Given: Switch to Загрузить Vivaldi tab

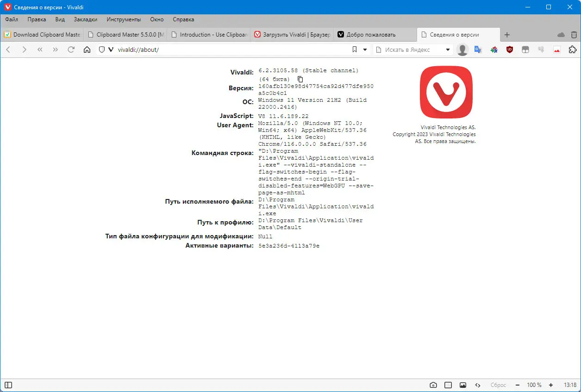Looking at the screenshot, I should click(x=292, y=35).
